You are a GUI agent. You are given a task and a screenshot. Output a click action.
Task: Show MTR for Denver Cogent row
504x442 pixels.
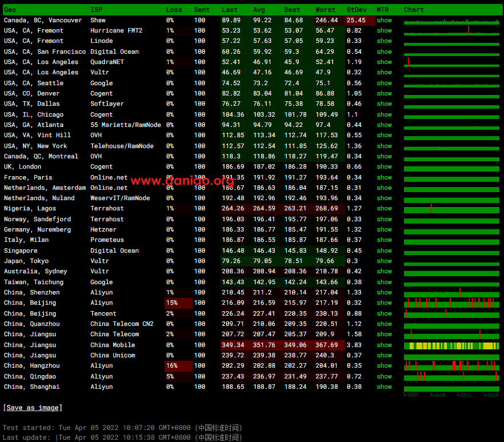point(384,93)
